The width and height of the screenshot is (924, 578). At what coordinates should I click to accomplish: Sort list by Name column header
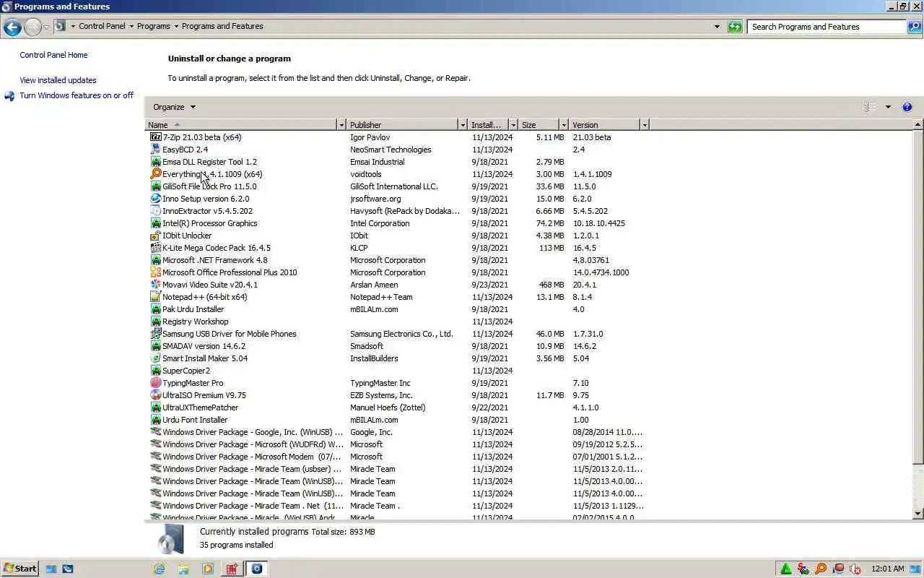[x=241, y=125]
